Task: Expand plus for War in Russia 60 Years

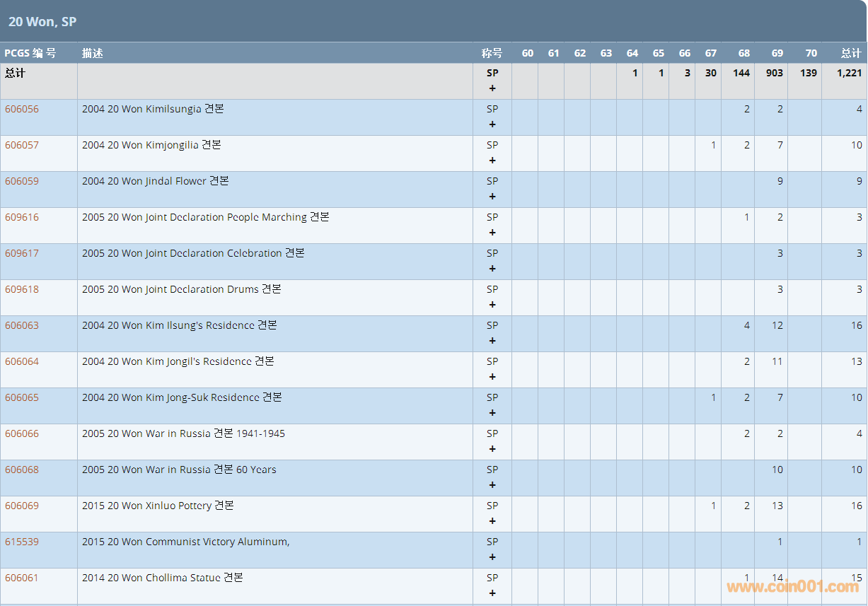Action: (x=492, y=485)
